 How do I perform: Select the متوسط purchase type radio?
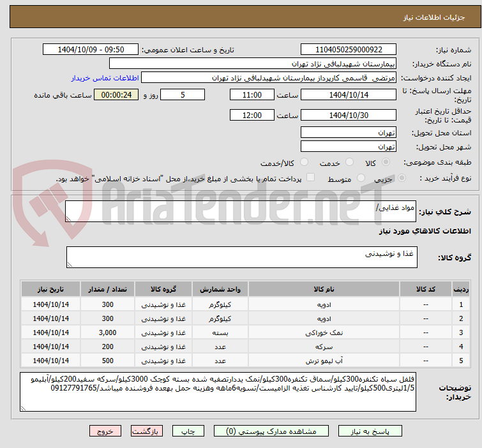tap(361, 178)
